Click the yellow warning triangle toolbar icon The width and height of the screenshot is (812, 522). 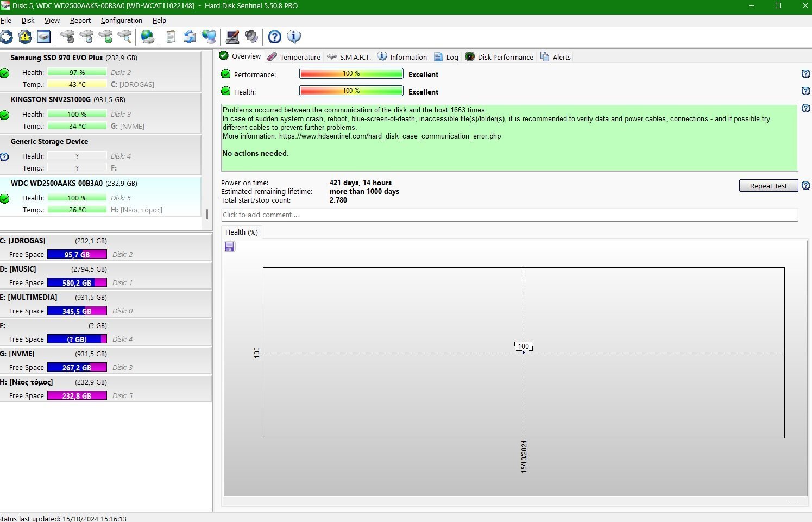(x=25, y=37)
